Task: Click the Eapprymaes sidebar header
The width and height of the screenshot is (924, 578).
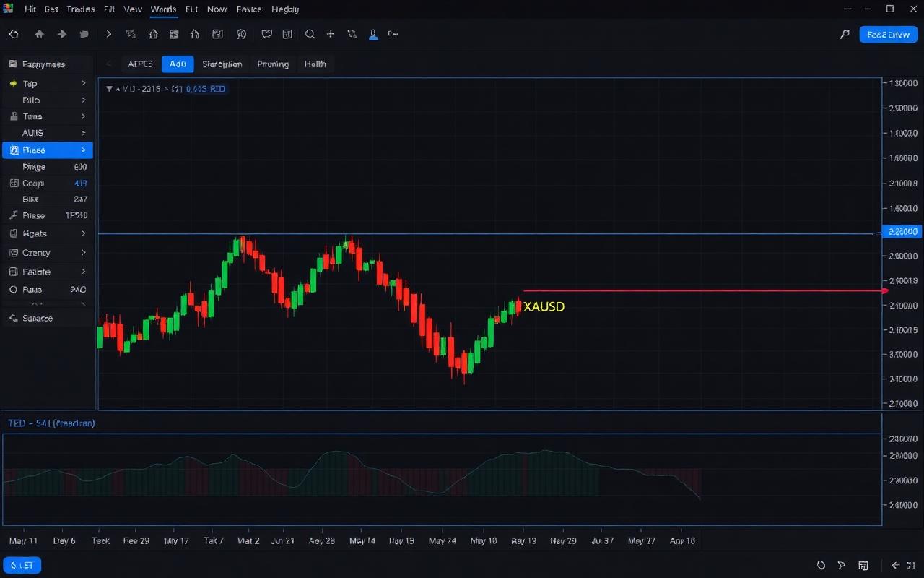Action: (x=48, y=64)
